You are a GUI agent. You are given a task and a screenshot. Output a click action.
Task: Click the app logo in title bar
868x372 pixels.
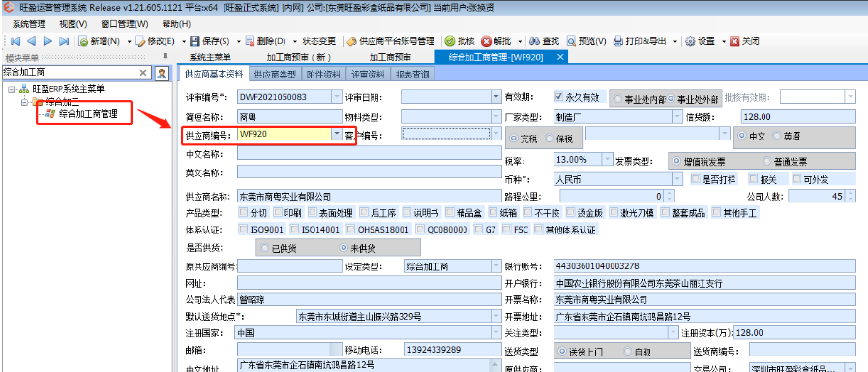[9, 8]
